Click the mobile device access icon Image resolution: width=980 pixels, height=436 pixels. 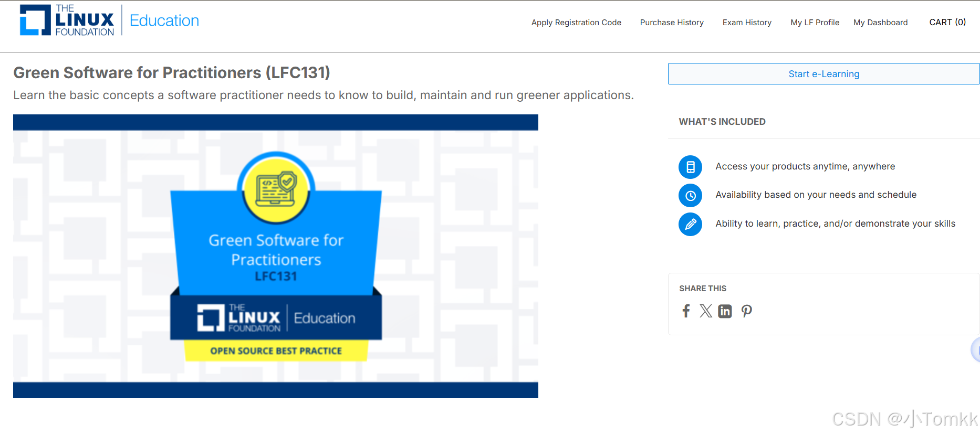[690, 167]
